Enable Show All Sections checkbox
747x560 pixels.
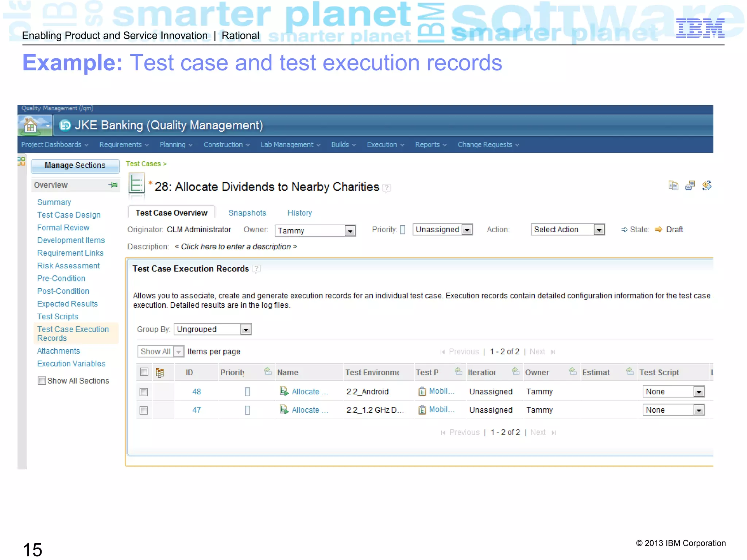point(42,381)
